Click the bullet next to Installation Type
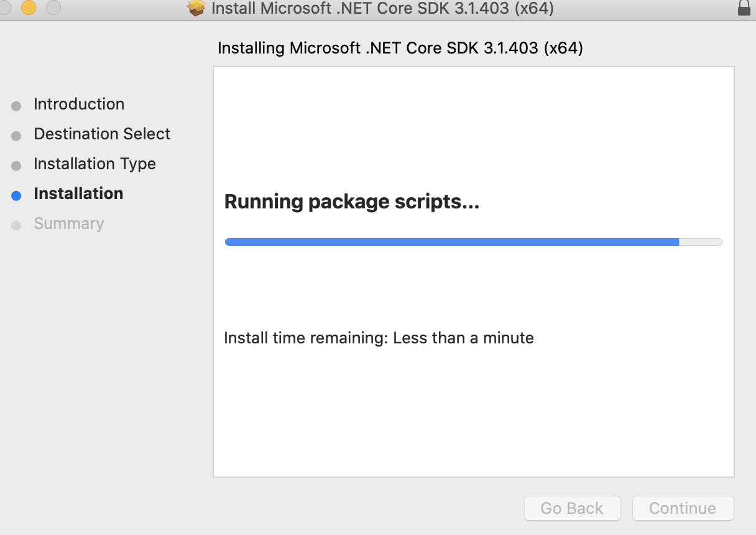756x535 pixels. click(16, 165)
